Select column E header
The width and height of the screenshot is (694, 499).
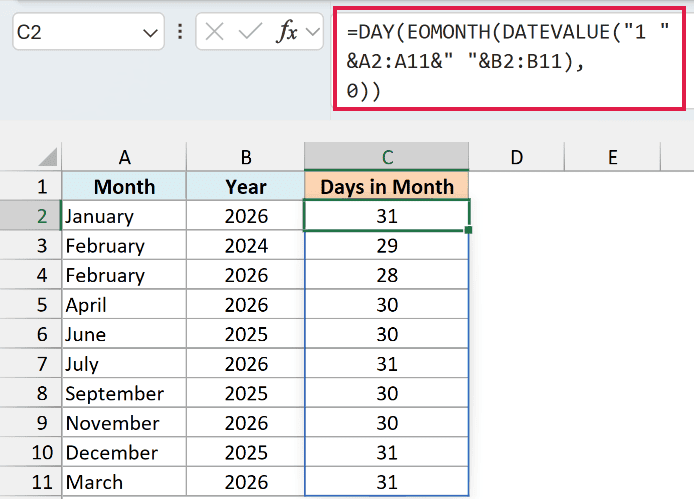tap(613, 157)
